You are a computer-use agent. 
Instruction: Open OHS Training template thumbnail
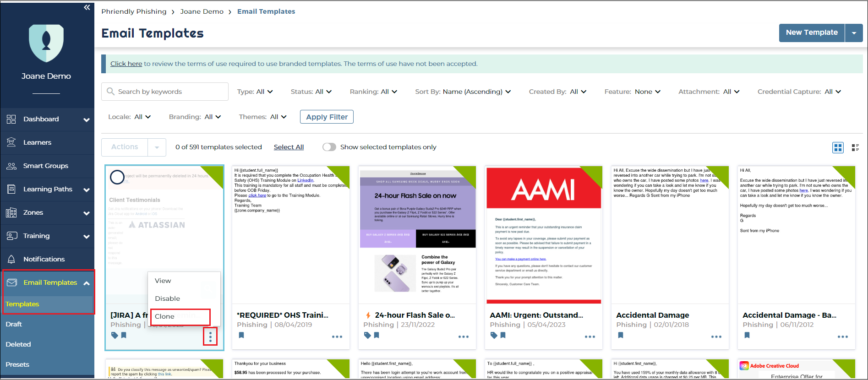[x=291, y=235]
